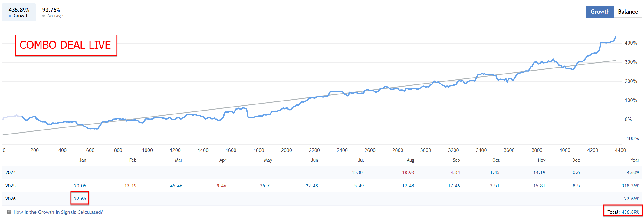
Task: Select the August 2024 value -18.98
Action: [407, 172]
